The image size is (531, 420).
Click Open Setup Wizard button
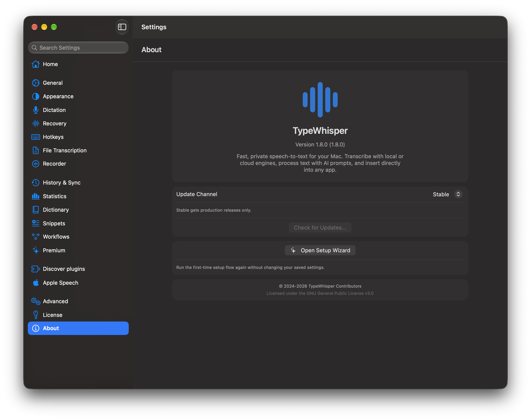[320, 250]
